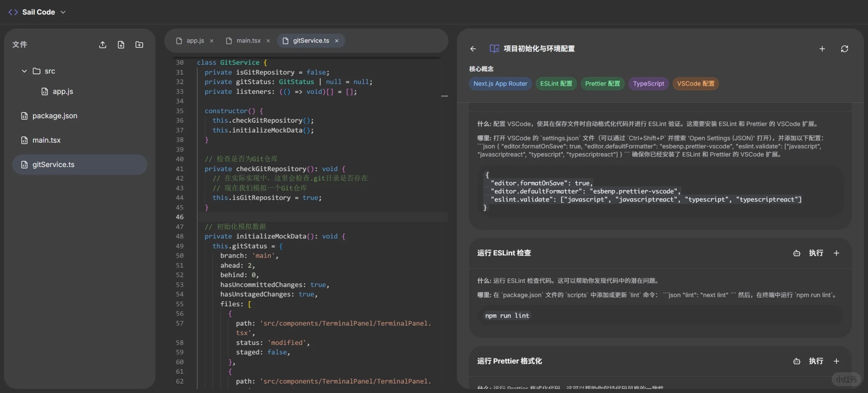The width and height of the screenshot is (868, 393).
Task: Click line number 46 in the editor
Action: (180, 217)
